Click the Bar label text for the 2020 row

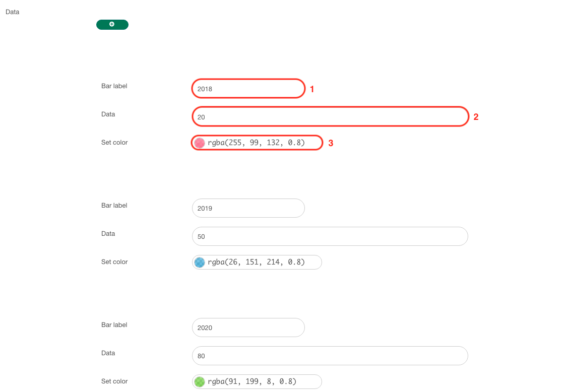point(114,324)
